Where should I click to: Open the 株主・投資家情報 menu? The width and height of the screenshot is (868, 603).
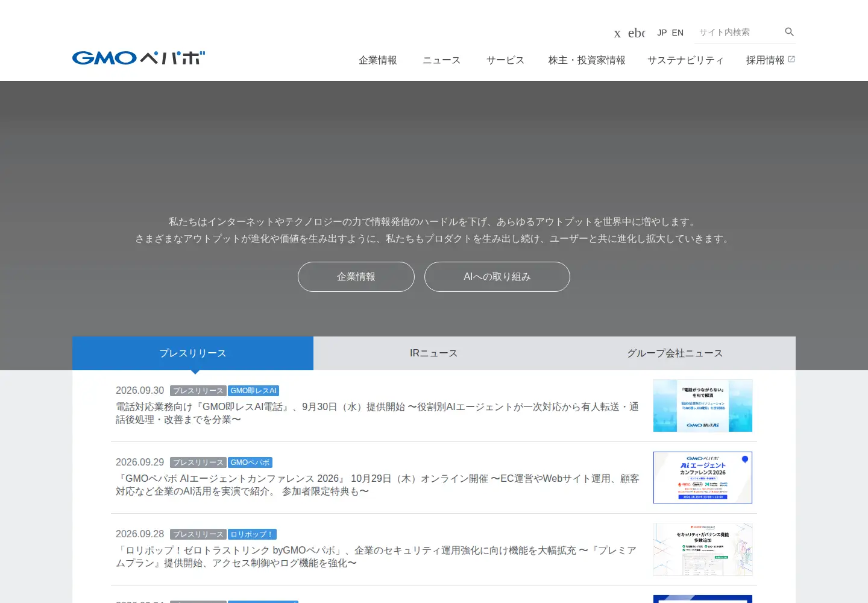click(x=587, y=60)
